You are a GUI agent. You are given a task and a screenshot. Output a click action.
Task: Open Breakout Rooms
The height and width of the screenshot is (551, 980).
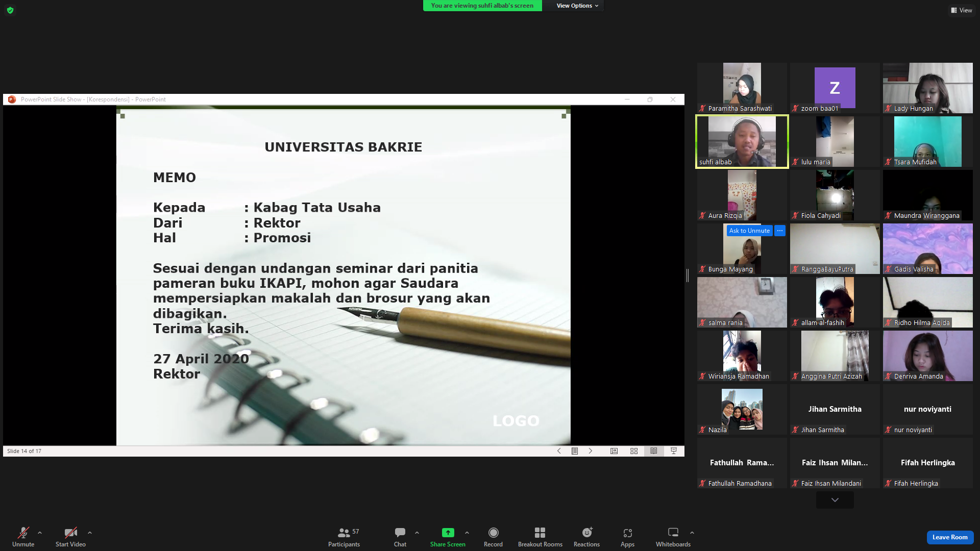click(540, 537)
